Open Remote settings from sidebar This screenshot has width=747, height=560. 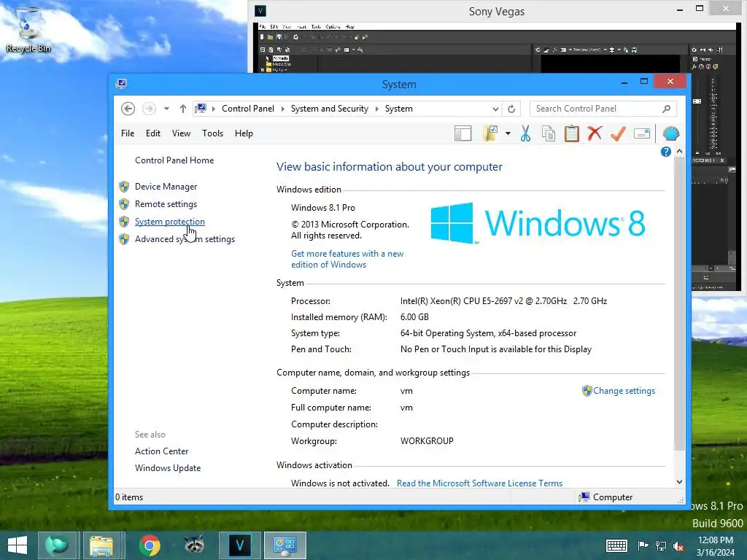pos(166,204)
